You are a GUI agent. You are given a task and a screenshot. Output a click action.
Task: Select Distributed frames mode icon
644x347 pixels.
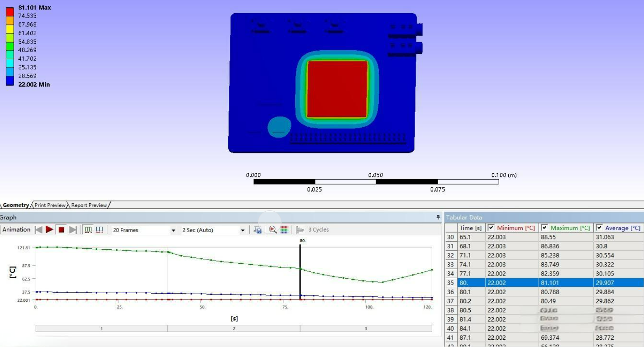pos(88,230)
